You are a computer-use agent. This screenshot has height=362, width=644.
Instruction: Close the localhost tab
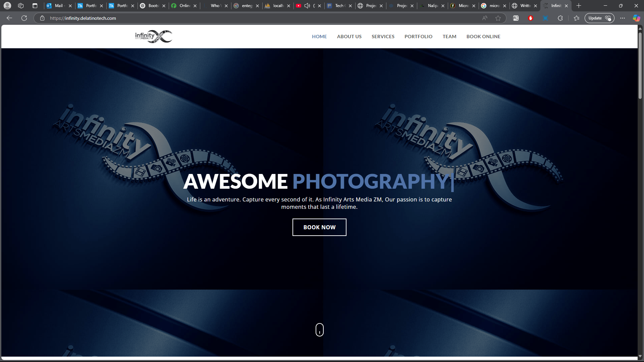click(x=288, y=6)
